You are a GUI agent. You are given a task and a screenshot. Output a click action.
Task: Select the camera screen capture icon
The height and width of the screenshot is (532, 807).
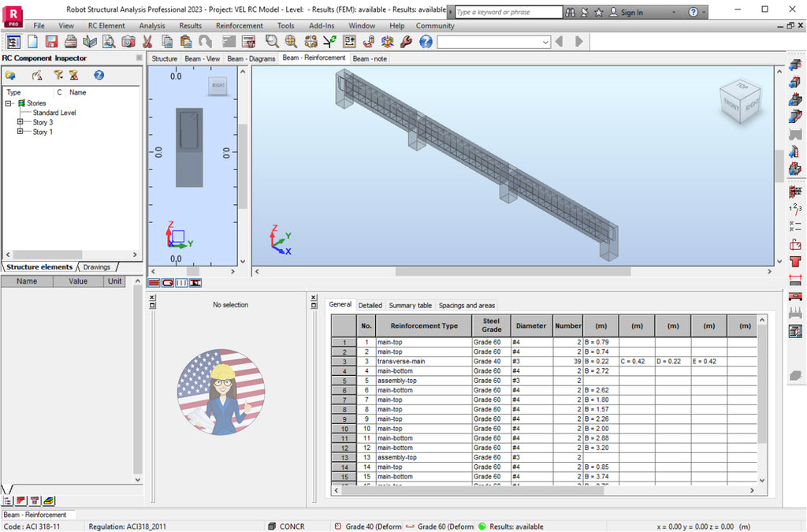click(x=127, y=42)
